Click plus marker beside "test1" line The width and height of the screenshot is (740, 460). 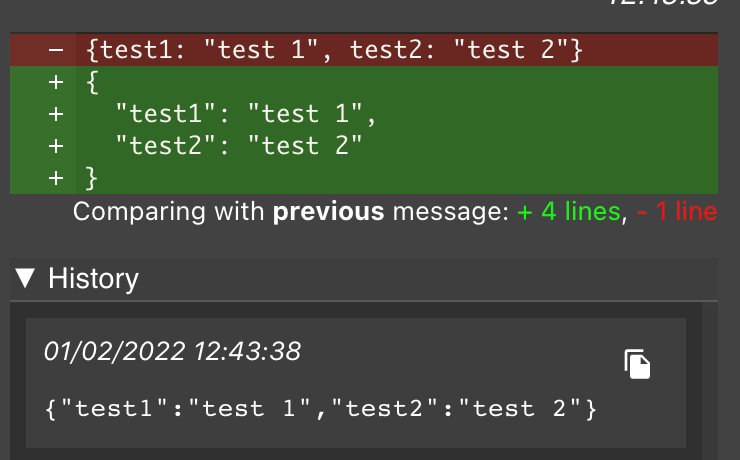(56, 114)
